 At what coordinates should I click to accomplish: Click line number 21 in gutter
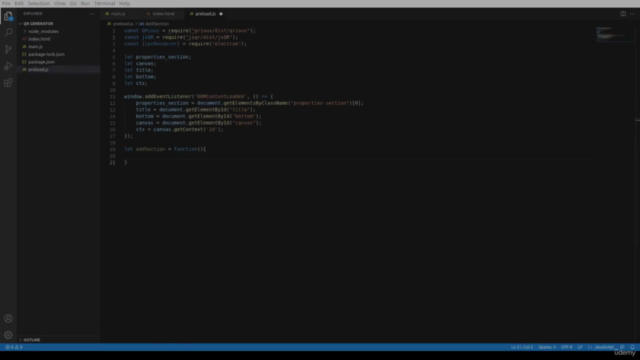[x=113, y=162]
